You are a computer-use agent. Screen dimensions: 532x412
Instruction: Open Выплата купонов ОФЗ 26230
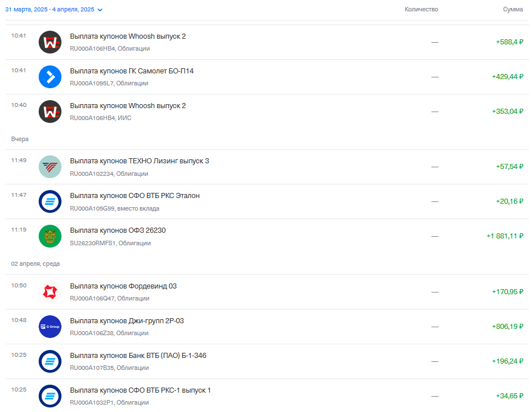tap(118, 230)
